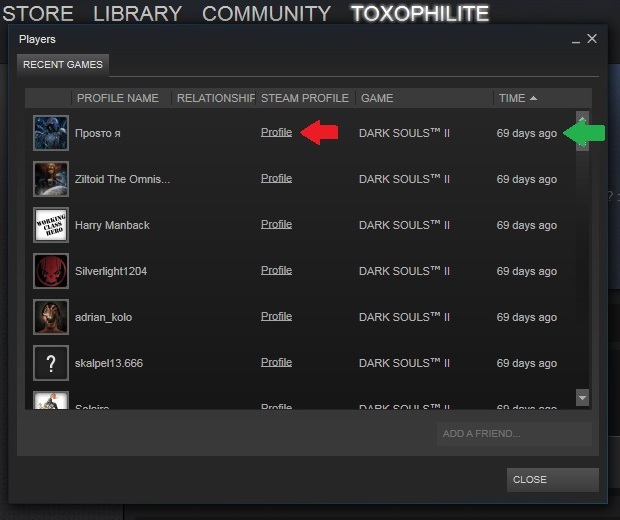Select player name Ziltoid The Omnis...

(x=122, y=179)
